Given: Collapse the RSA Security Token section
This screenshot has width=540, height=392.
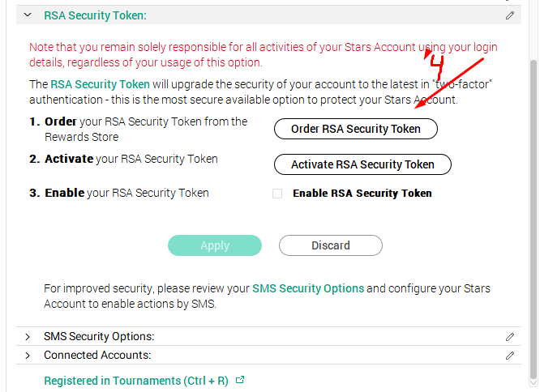Looking at the screenshot, I should [28, 15].
